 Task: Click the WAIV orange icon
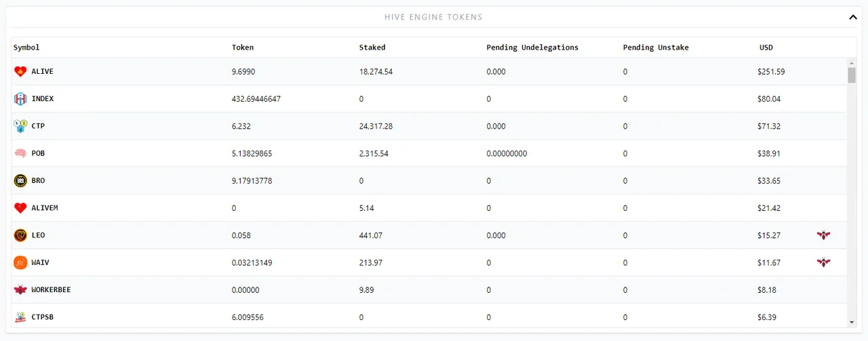pyautogui.click(x=20, y=262)
